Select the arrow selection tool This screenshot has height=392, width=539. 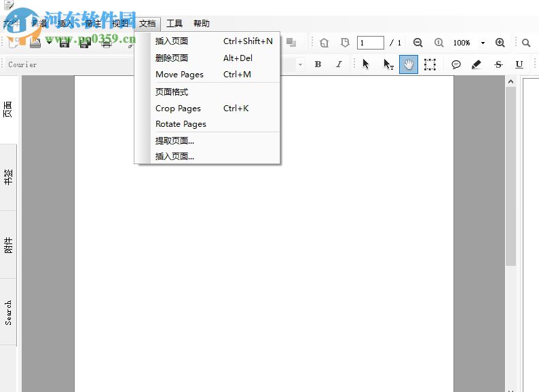tap(366, 64)
